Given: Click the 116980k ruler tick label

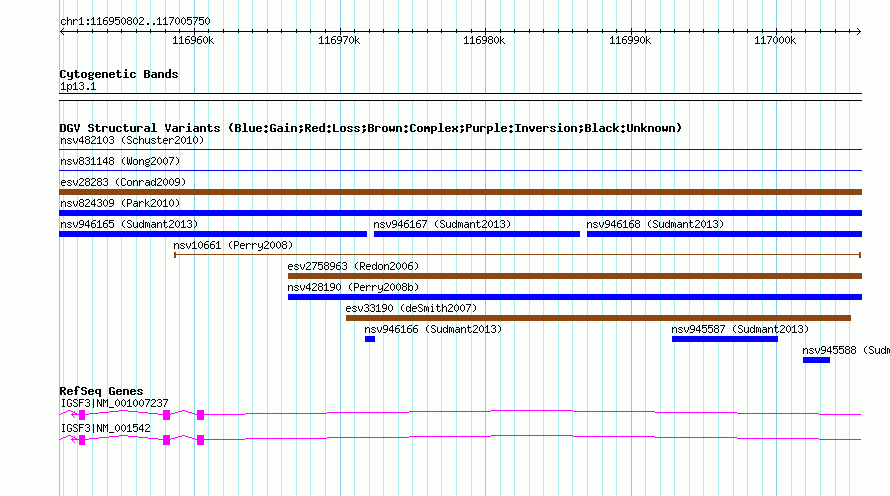Looking at the screenshot, I should [x=484, y=40].
